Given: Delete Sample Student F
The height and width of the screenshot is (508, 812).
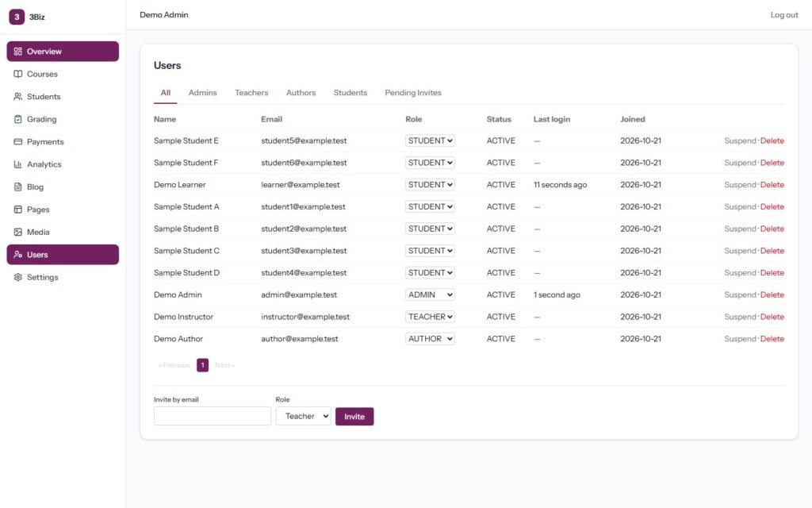Looking at the screenshot, I should click(772, 163).
